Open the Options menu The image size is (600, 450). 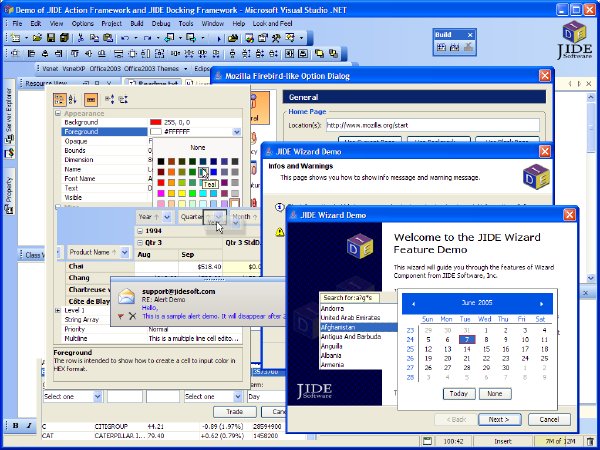[83, 24]
